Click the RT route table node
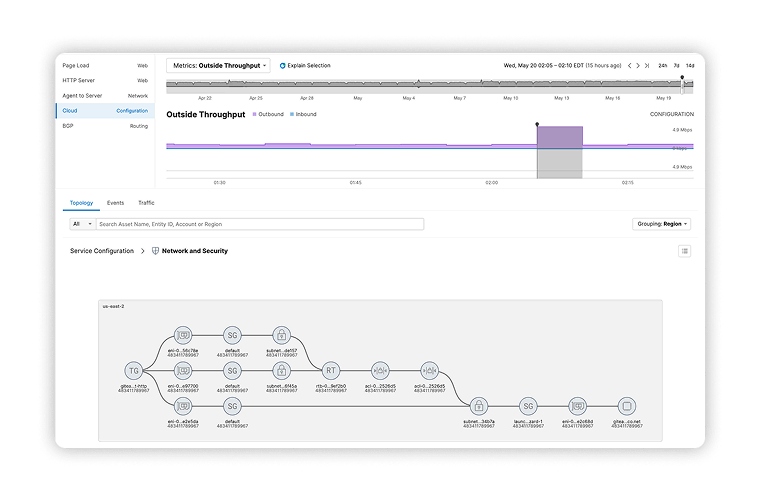 pyautogui.click(x=331, y=371)
